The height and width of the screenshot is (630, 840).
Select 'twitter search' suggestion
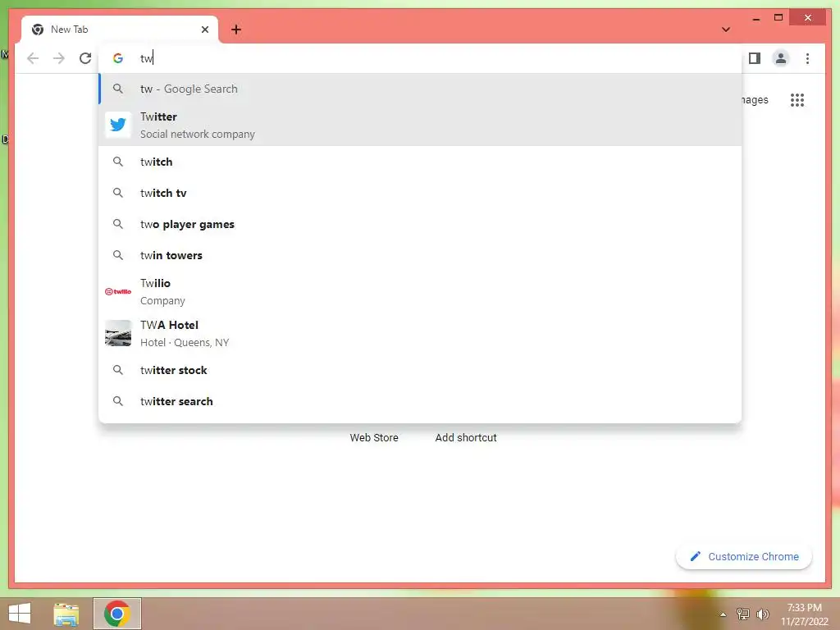(420, 401)
